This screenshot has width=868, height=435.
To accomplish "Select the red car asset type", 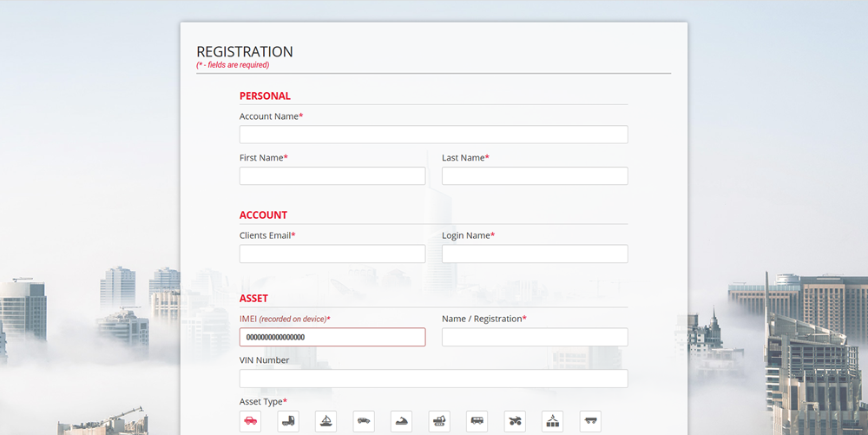I will pos(250,421).
